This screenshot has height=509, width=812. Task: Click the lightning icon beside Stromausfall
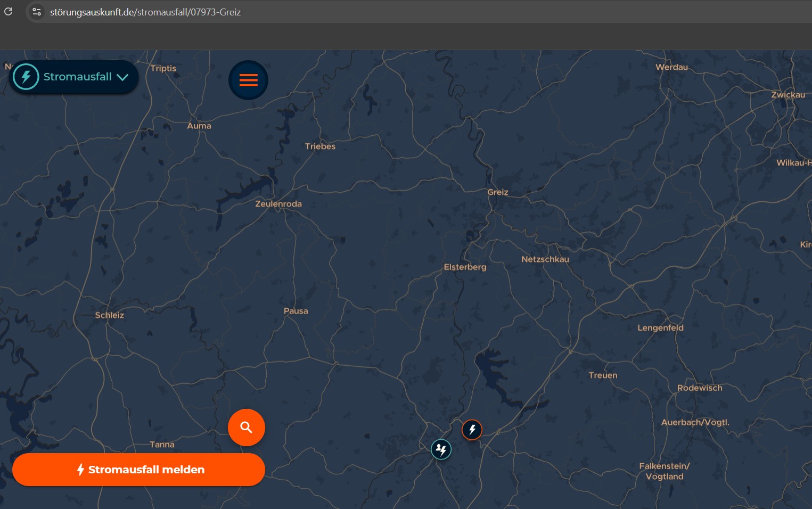26,77
